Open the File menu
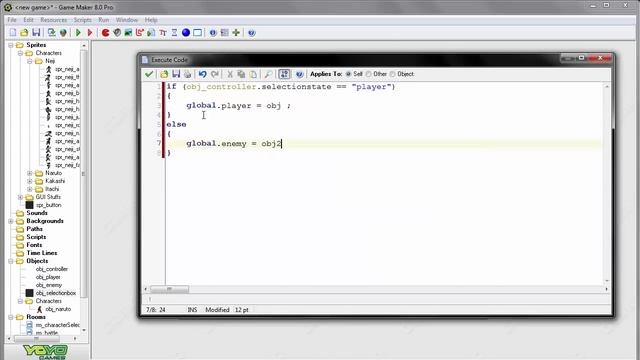 (x=12, y=20)
